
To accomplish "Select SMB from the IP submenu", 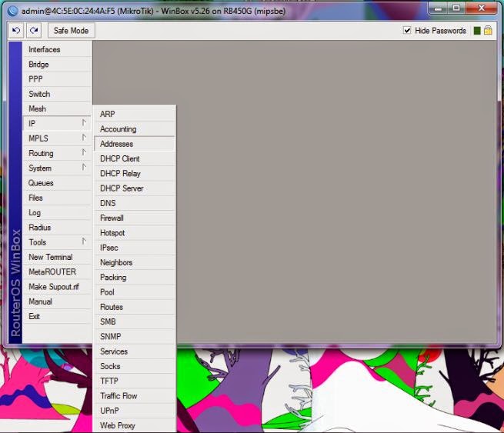I will point(135,321).
